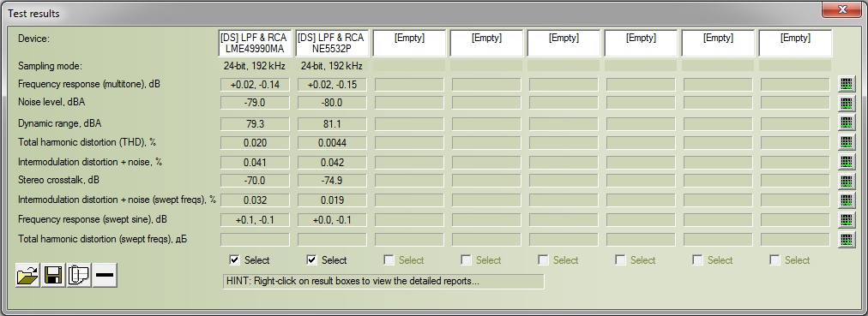Viewport: 868px width, 316px height.
Task: Toggle the fifth column Select checkbox
Action: [x=543, y=259]
